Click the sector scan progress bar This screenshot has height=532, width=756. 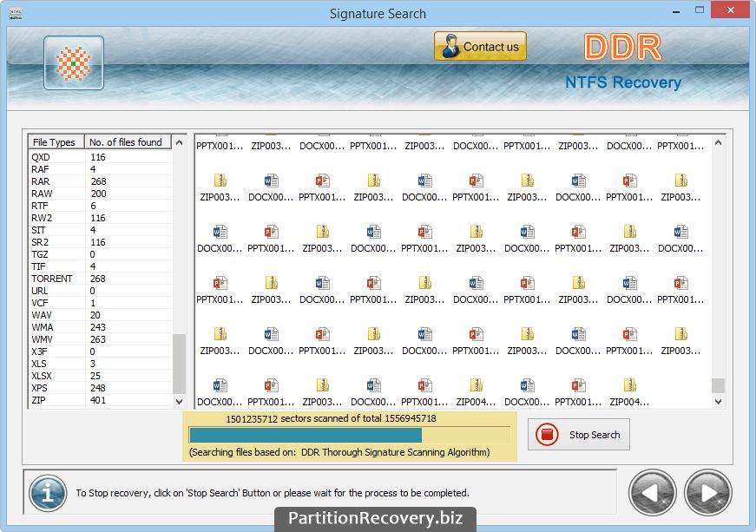coord(350,435)
